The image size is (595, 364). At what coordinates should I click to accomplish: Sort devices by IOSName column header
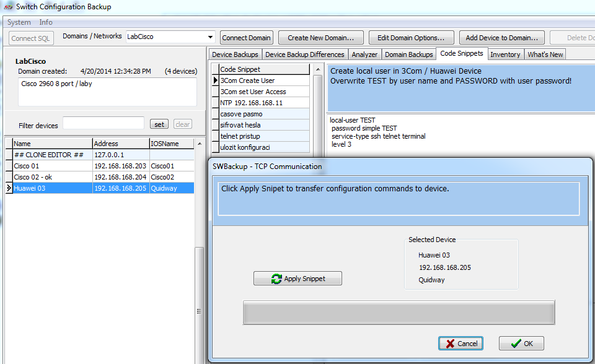pyautogui.click(x=172, y=144)
